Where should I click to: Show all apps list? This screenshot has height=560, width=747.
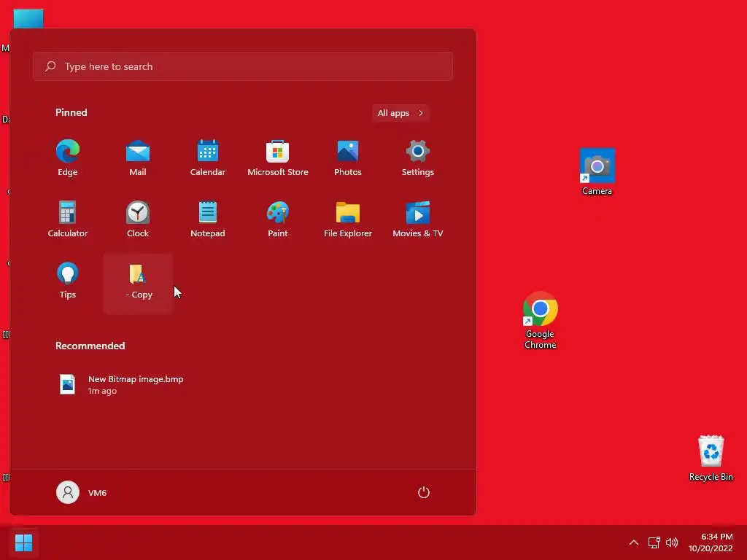[400, 113]
